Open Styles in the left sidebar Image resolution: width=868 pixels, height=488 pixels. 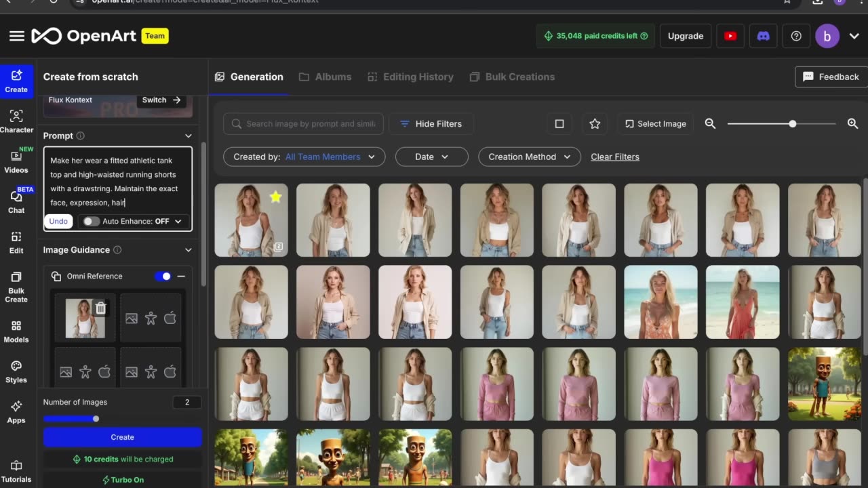pos(16,372)
